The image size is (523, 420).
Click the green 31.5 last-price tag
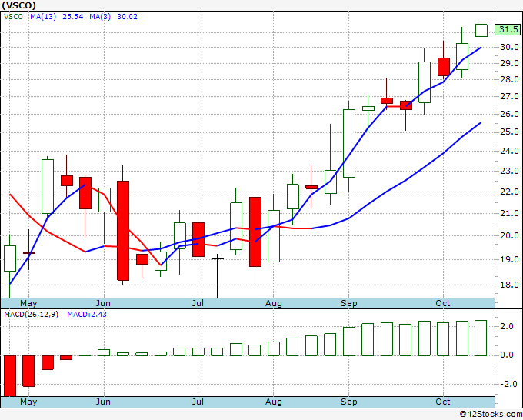pyautogui.click(x=508, y=29)
